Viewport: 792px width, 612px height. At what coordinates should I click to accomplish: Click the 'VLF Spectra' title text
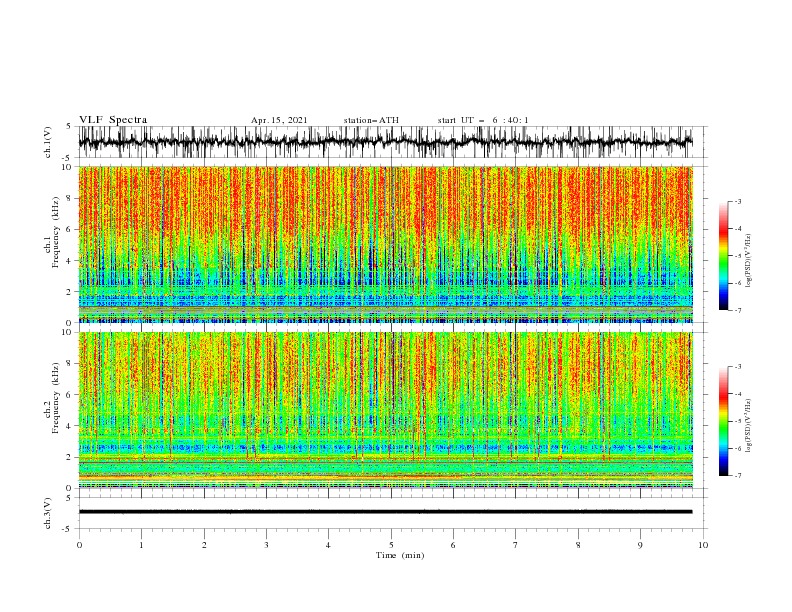coord(113,120)
